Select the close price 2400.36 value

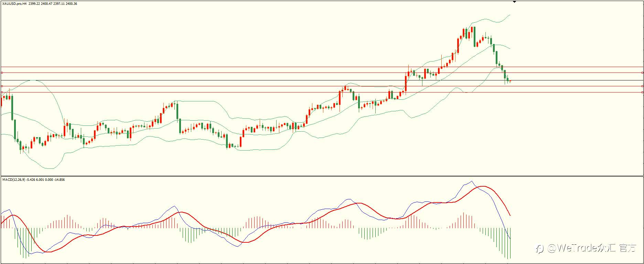coord(72,4)
